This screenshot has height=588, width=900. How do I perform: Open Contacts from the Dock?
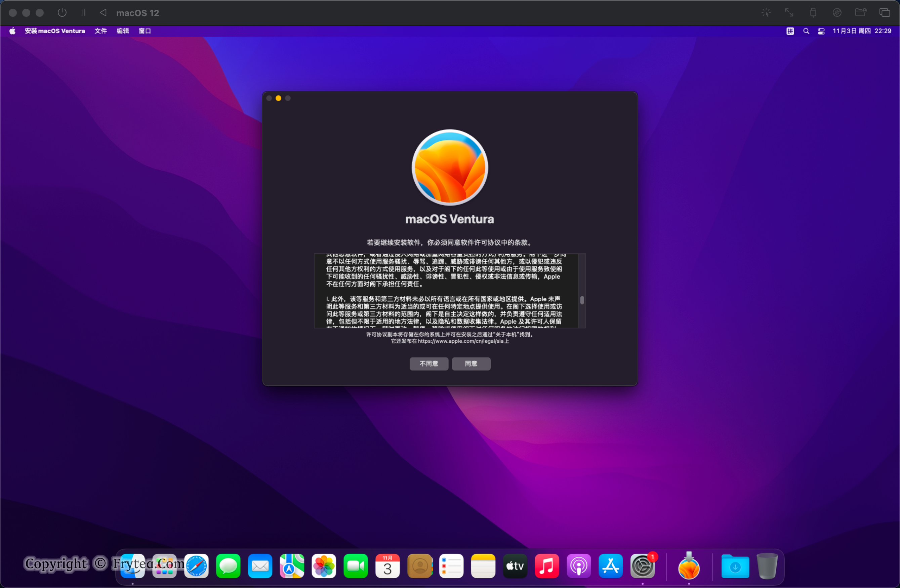[x=420, y=566]
